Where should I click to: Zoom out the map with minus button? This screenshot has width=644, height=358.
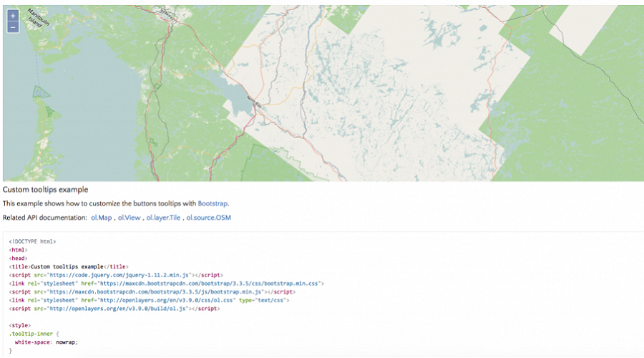tap(13, 27)
